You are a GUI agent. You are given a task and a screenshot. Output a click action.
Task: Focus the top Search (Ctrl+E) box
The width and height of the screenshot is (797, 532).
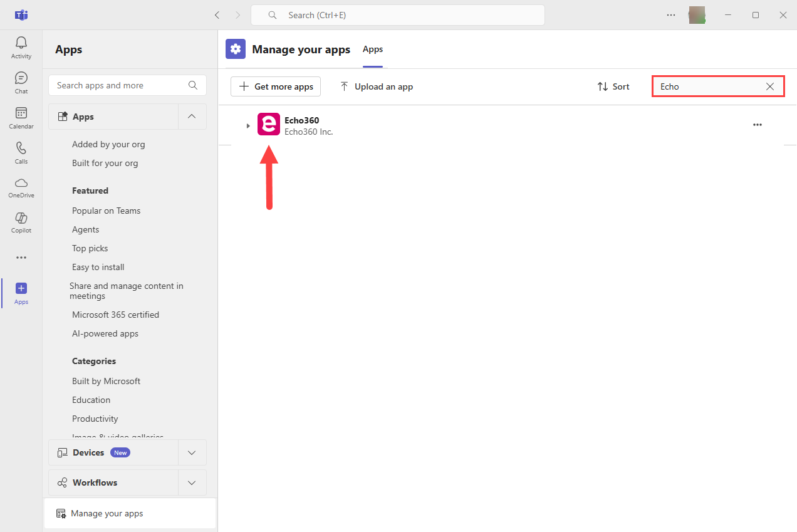click(x=398, y=15)
